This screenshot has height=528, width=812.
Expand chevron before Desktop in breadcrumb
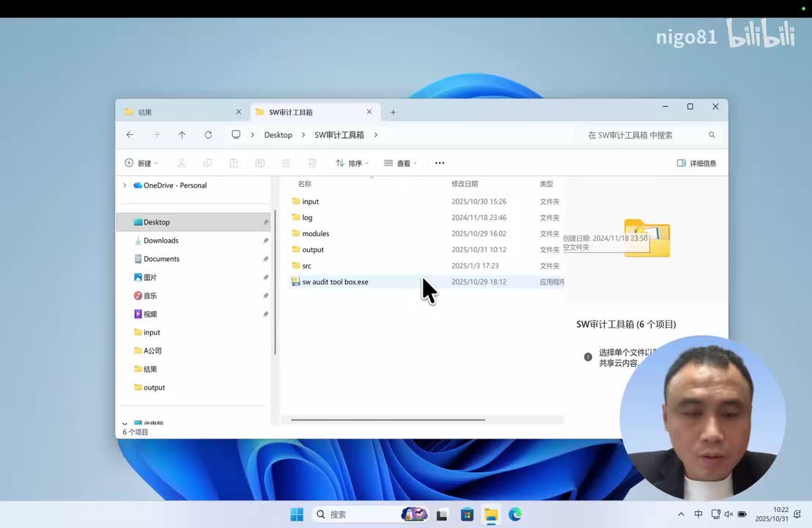tap(253, 135)
